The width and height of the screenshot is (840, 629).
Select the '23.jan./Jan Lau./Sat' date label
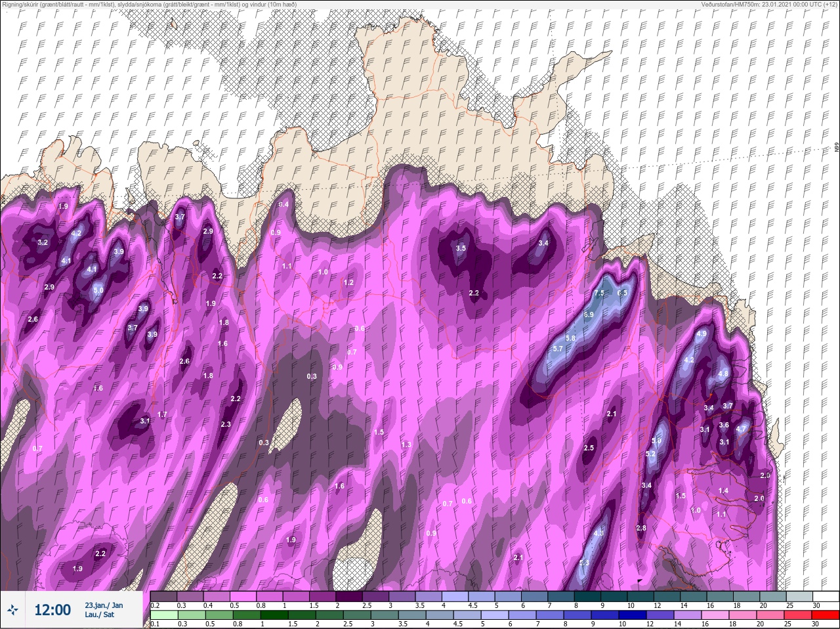[104, 610]
